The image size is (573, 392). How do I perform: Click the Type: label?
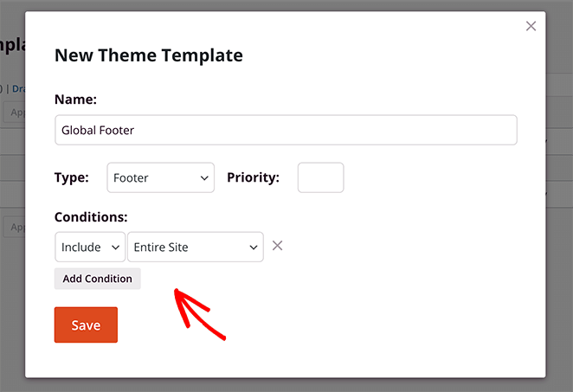click(x=72, y=177)
